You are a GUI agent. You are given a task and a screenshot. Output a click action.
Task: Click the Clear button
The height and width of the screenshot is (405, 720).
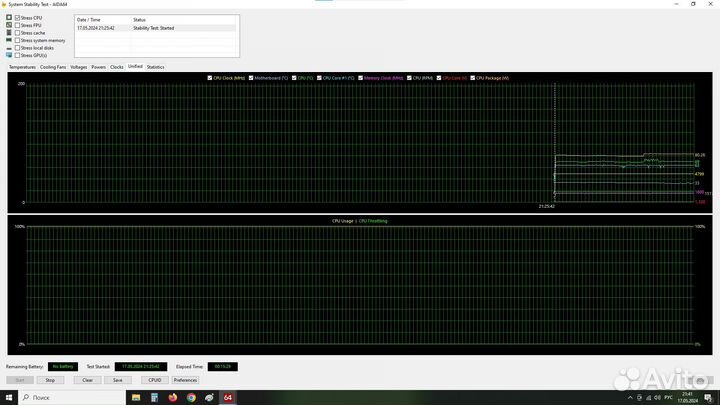[87, 380]
